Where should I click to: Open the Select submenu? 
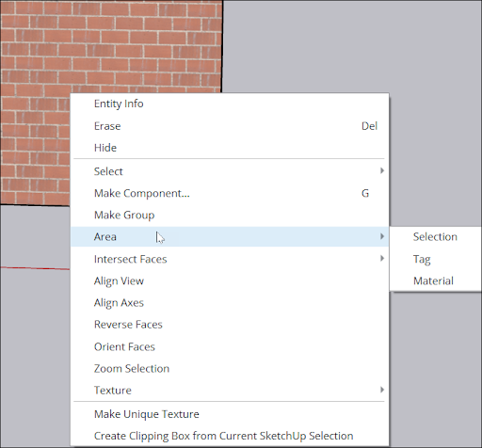230,171
